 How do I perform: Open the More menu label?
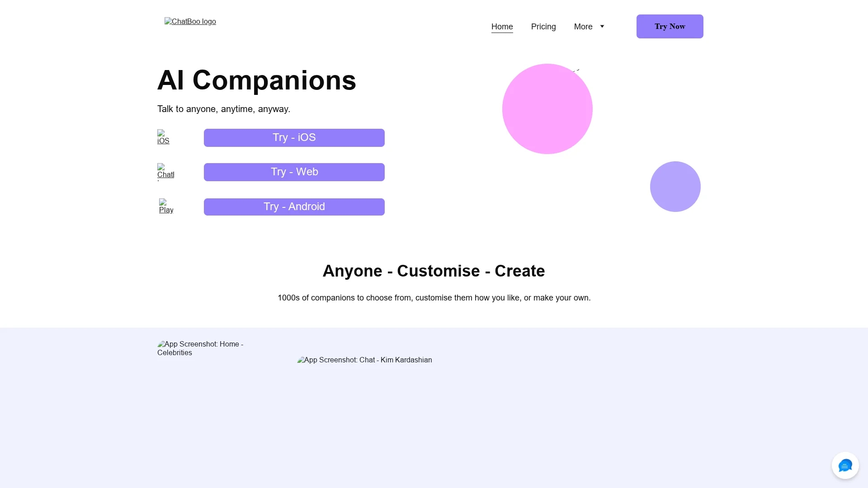pos(583,27)
